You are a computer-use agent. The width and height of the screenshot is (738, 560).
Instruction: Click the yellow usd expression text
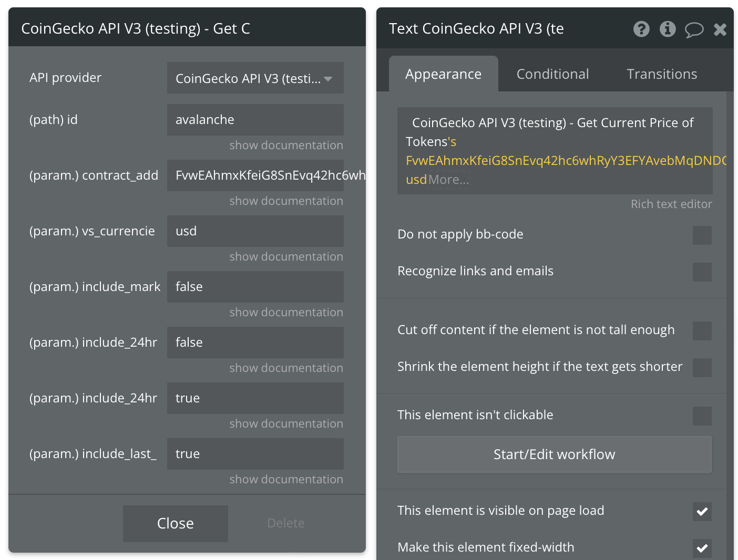click(416, 180)
